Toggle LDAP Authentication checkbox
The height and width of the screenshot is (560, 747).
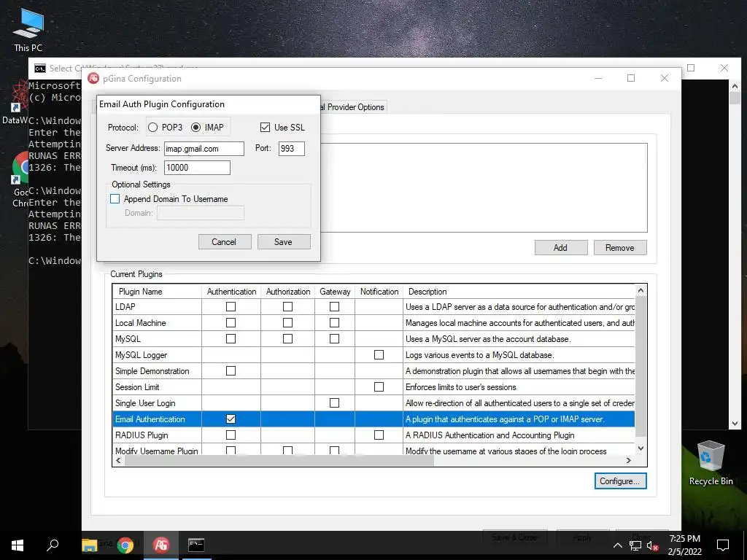[x=231, y=307]
